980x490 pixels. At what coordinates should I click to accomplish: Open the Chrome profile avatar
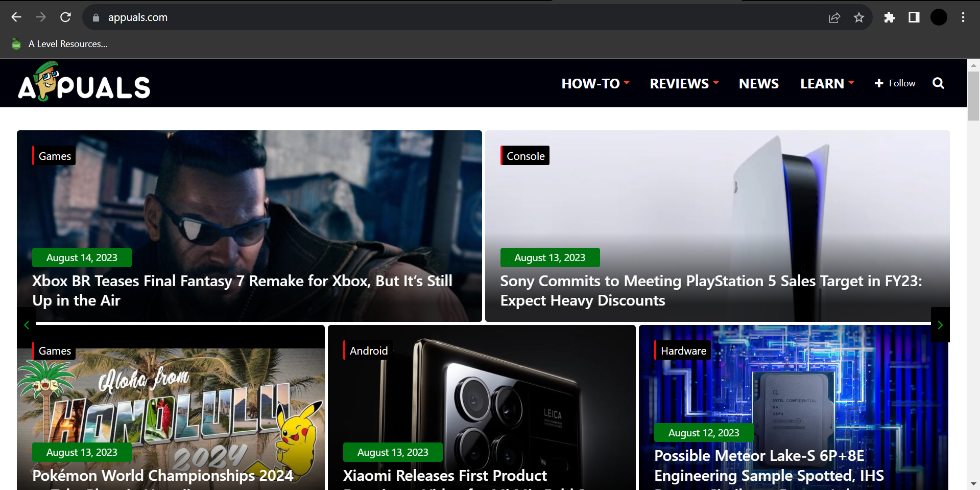[x=939, y=17]
